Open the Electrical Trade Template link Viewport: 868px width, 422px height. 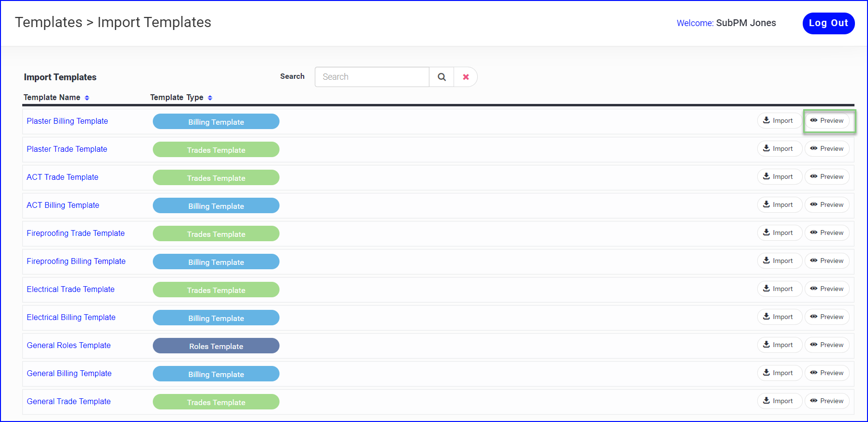click(x=71, y=290)
